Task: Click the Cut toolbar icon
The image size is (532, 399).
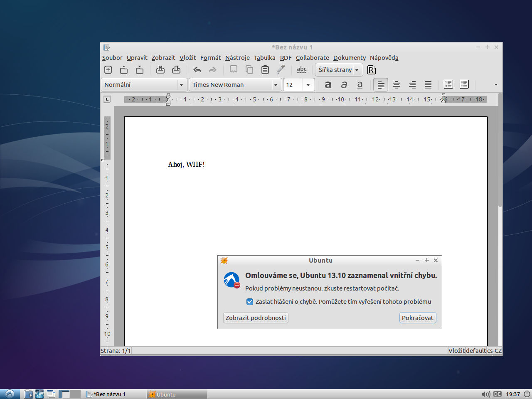Action: tap(234, 70)
